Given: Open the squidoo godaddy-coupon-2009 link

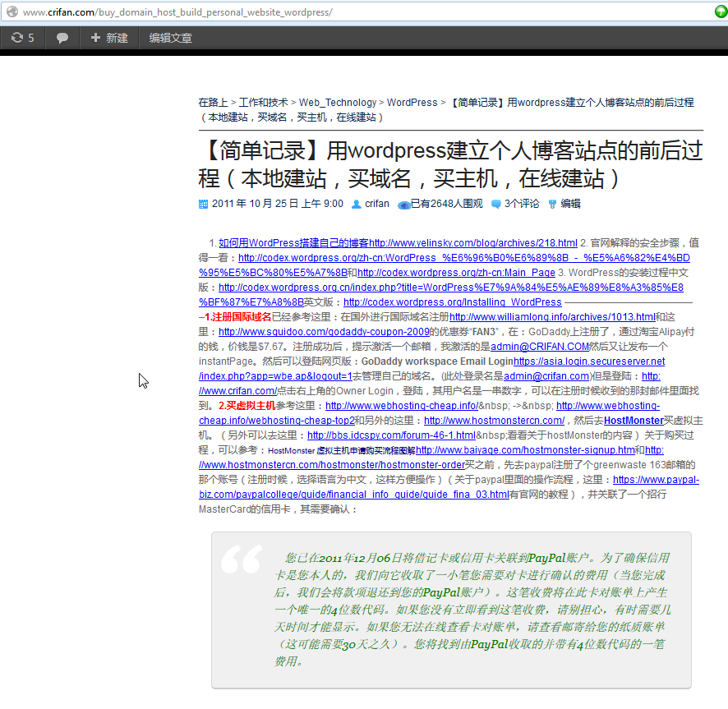Looking at the screenshot, I should [324, 332].
